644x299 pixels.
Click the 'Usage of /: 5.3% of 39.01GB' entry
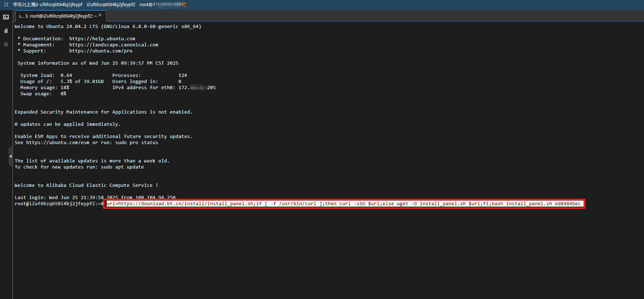click(62, 81)
